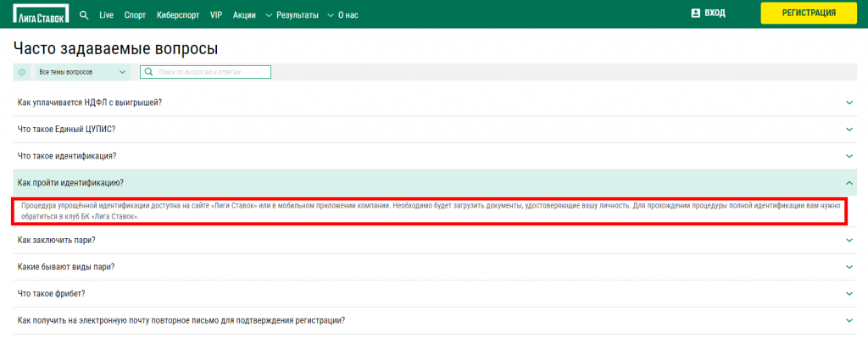
Task: Expand chevron for Что такое фрибет
Action: [x=849, y=293]
